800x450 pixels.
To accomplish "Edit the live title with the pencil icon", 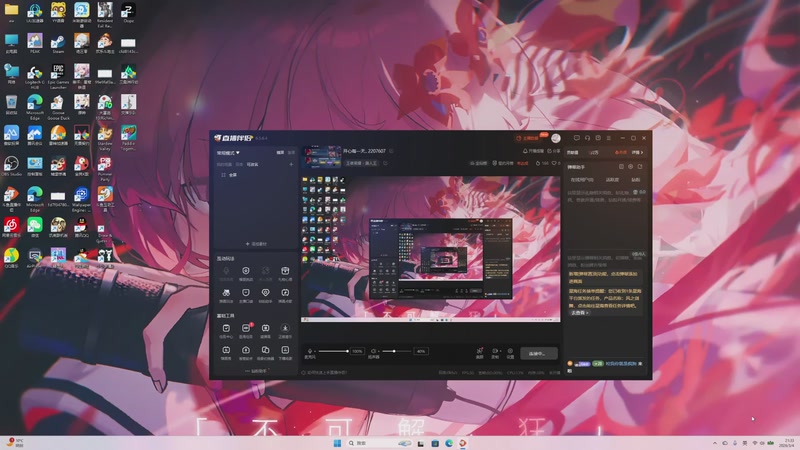I will click(x=392, y=151).
